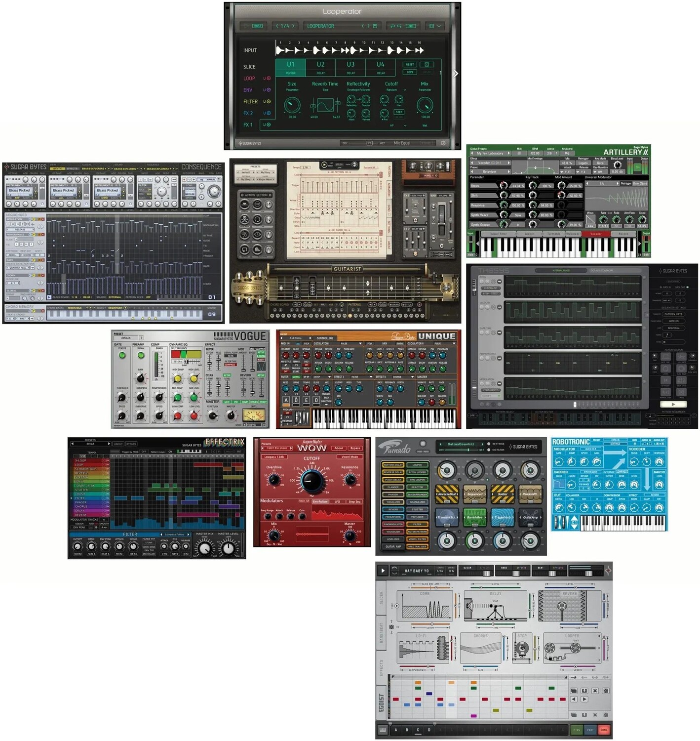The width and height of the screenshot is (700, 741).
Task: Expand the Cutoff Random dropdown
Action: pos(405,90)
